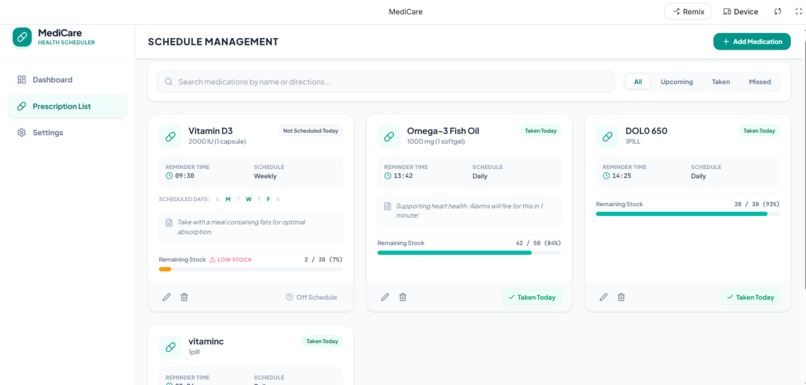Click Off Schedule on Vitamin D3 card
Viewport: 806px width, 385px height.
(x=312, y=297)
